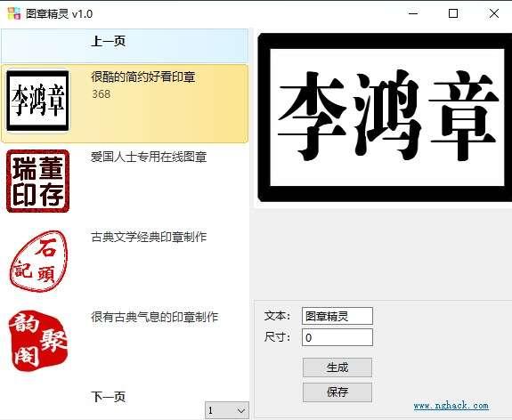Select the 石頭記 oval red stamp thumbnail
This screenshot has width=512, height=420.
pos(38,261)
